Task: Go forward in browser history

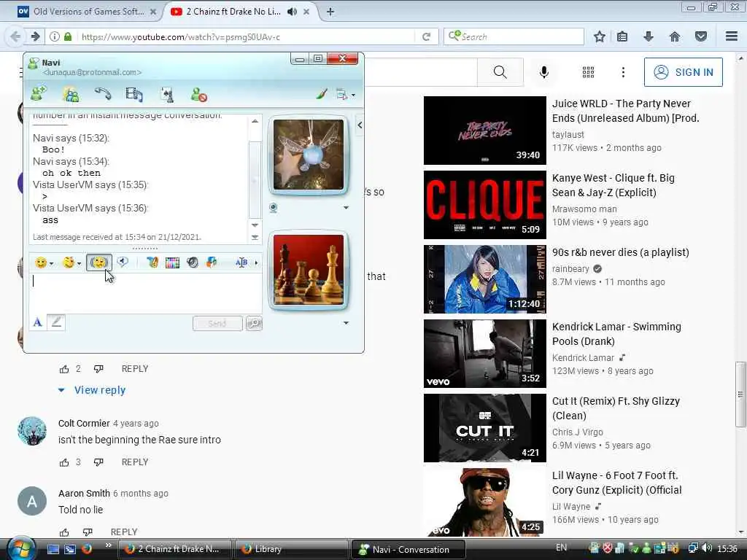Action: [35, 36]
